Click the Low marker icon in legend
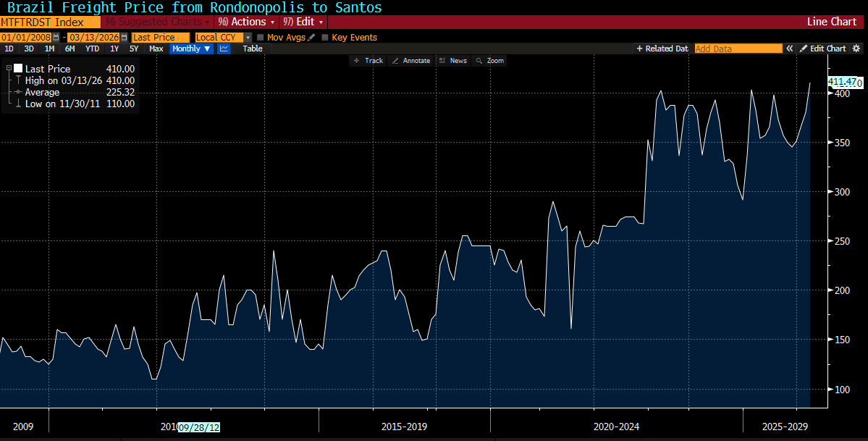The width and height of the screenshot is (868, 441). tap(18, 104)
